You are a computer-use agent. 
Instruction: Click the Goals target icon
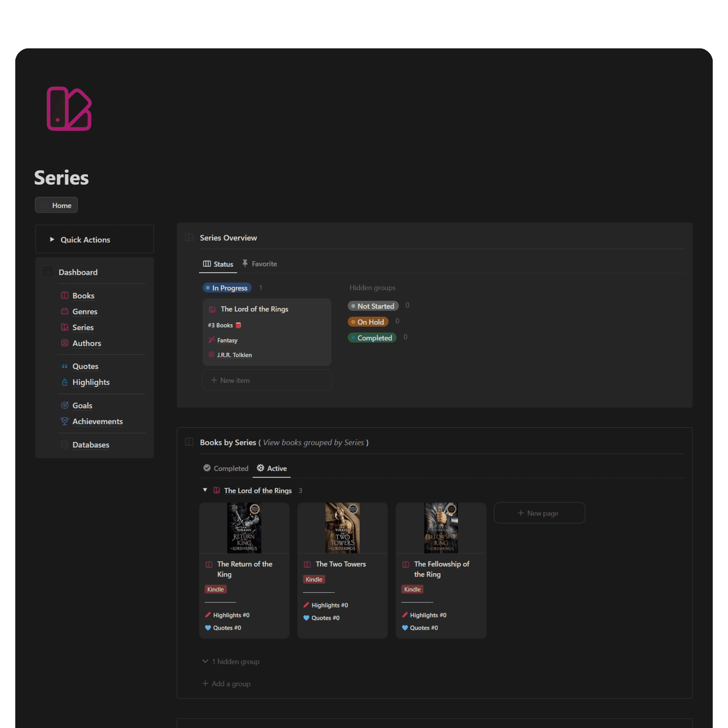65,405
